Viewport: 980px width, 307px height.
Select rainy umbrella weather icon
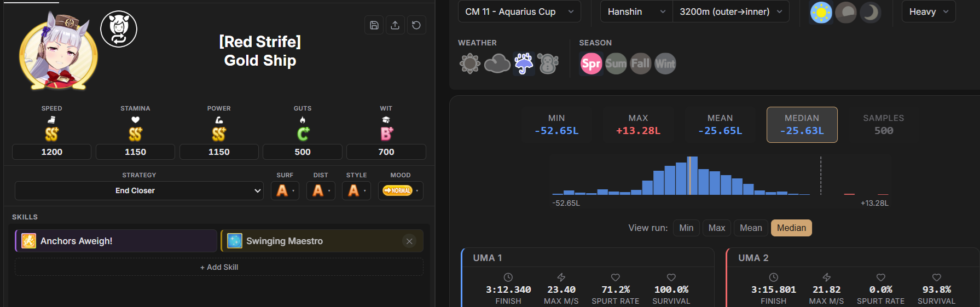pos(524,63)
